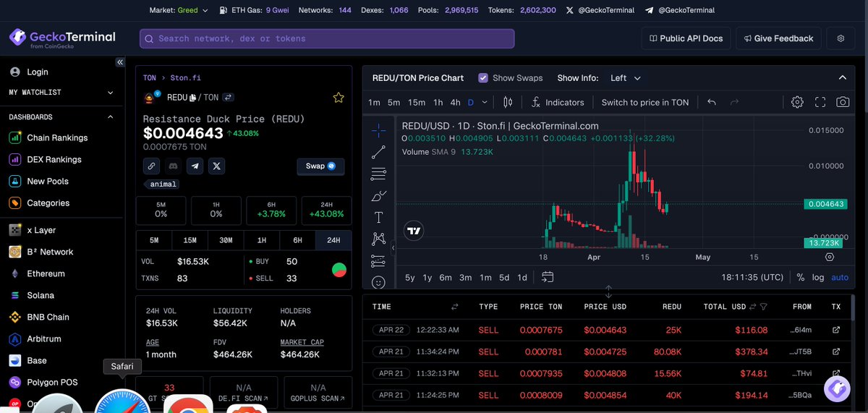Select the 6H stats tab
Screen dimensions: 868x413
297,241
